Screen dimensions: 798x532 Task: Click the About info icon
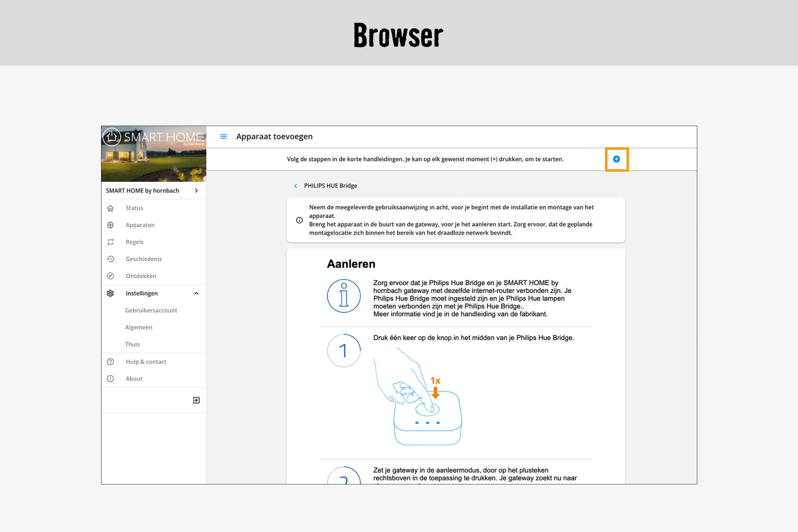[110, 379]
